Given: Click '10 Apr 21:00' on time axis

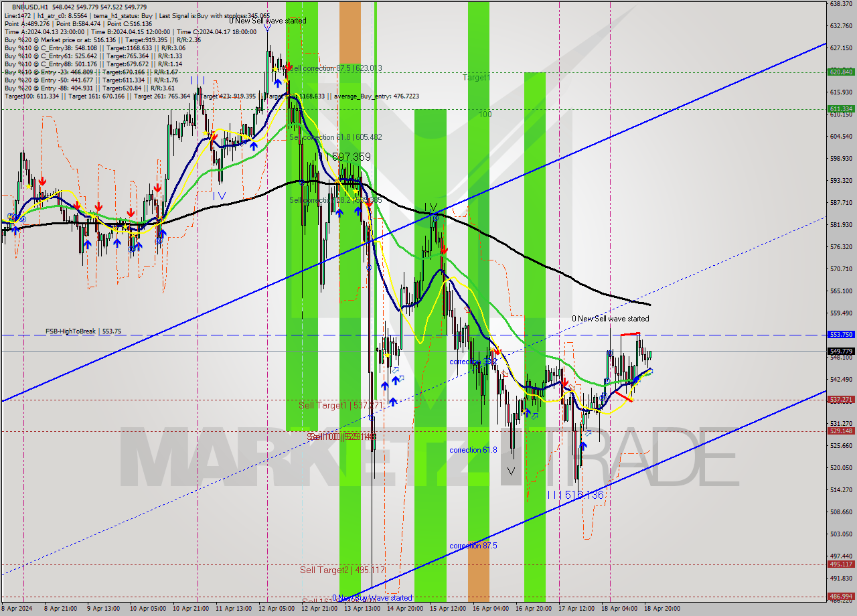Looking at the screenshot, I should (189, 609).
